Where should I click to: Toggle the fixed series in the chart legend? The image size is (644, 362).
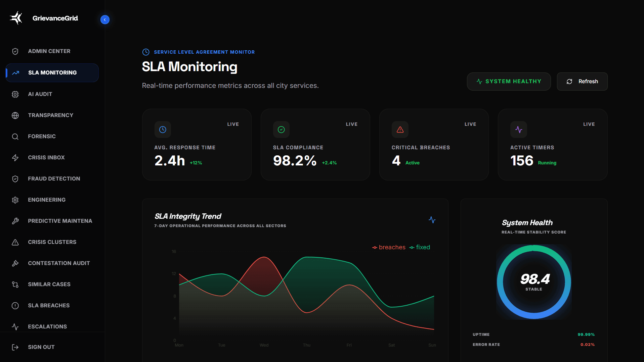click(420, 247)
